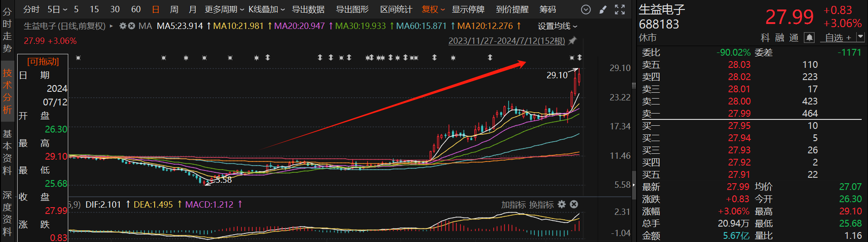Image resolution: width=868 pixels, height=242 pixels.
Task: Click the MA60:15.871 value
Action: (x=421, y=26)
